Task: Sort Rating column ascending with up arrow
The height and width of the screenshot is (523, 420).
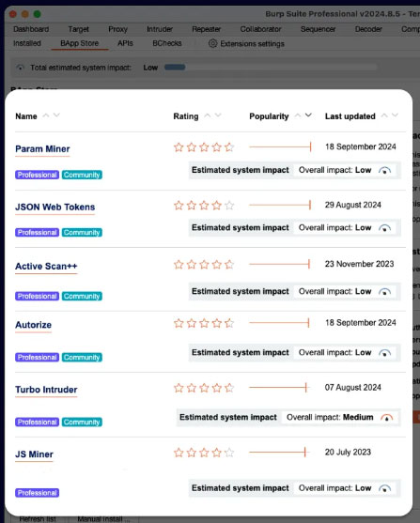Action: (x=208, y=115)
